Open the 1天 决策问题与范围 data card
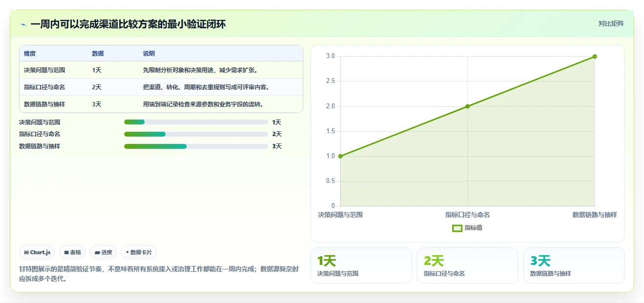 pyautogui.click(x=361, y=265)
